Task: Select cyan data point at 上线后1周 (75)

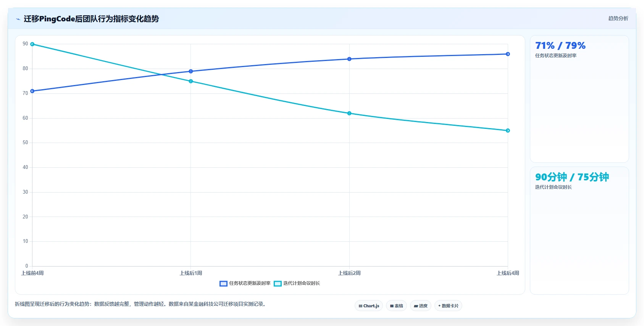Action: pyautogui.click(x=191, y=81)
